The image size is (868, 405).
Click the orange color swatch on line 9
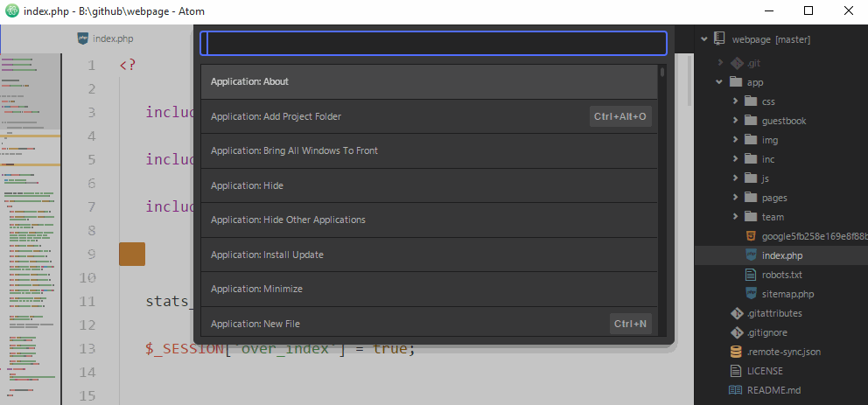tap(132, 254)
